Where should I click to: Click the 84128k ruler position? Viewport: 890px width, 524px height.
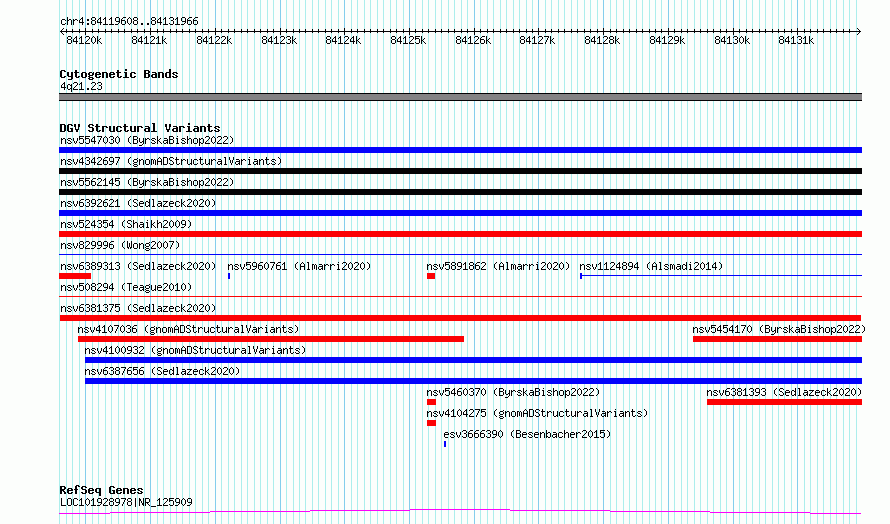tap(602, 40)
